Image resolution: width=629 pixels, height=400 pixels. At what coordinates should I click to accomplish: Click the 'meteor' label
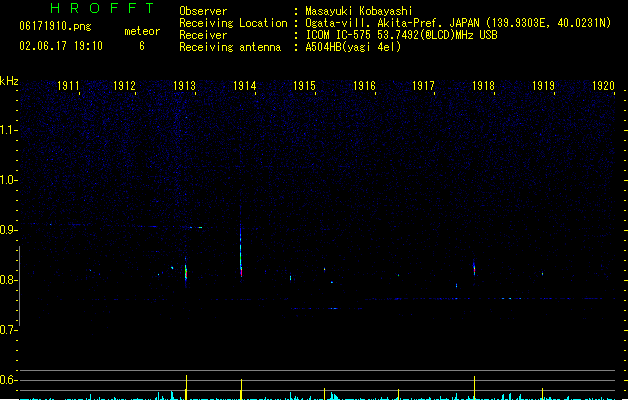point(142,31)
